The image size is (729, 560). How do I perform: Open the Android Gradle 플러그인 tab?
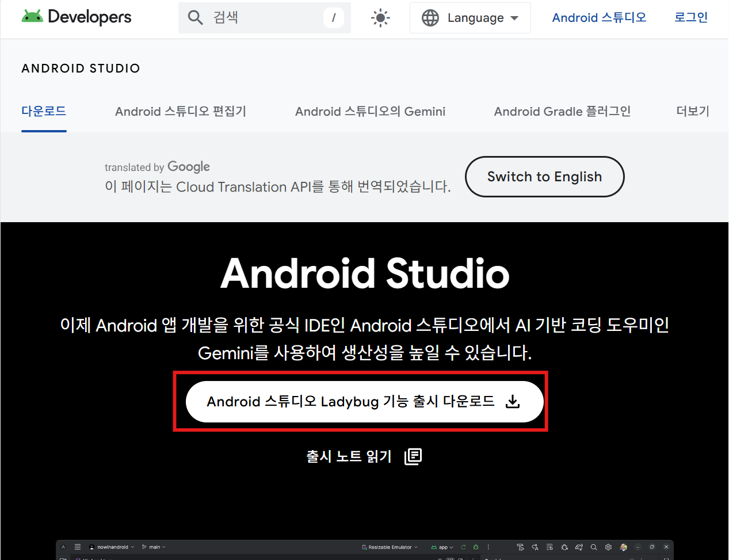pyautogui.click(x=562, y=112)
